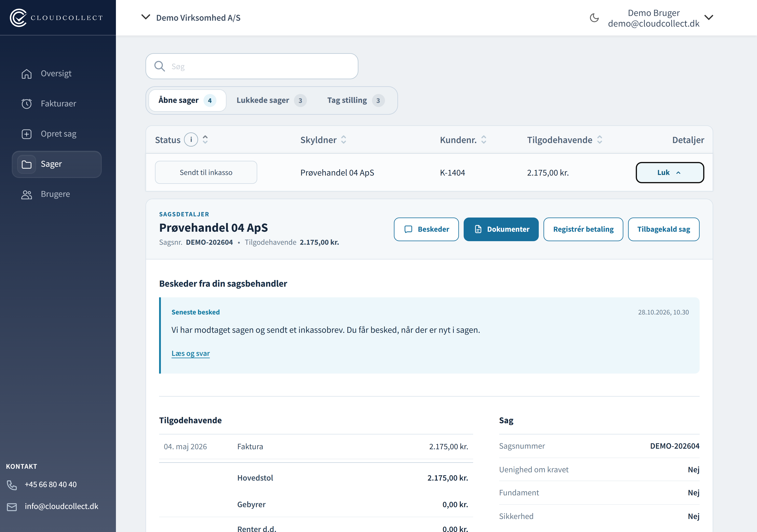Open the Opret sag menu item
Image resolution: width=757 pixels, height=532 pixels.
[57, 134]
